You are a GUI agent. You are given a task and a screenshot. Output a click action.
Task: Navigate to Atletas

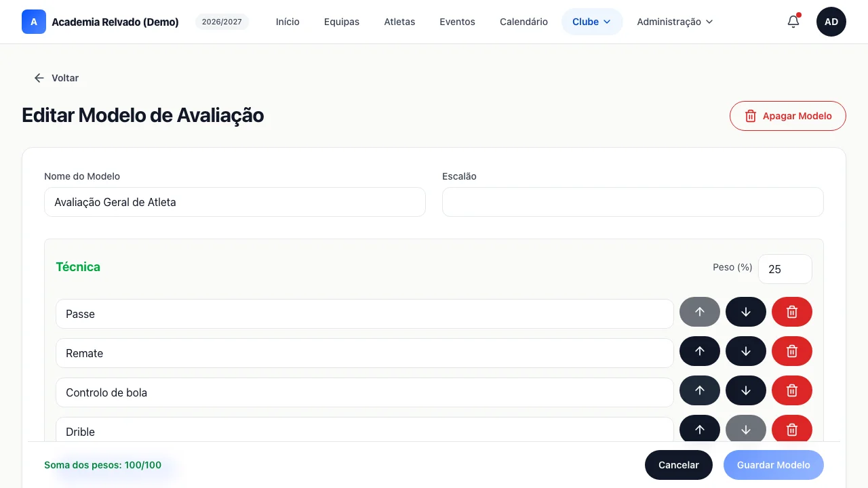tap(399, 22)
